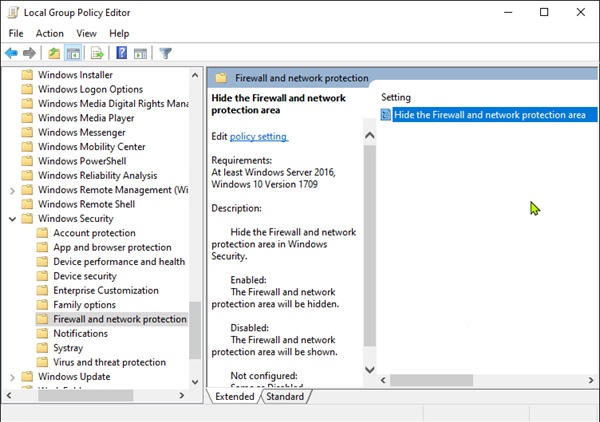Expand the Windows Update tree node
Viewport: 600px width, 422px height.
pyautogui.click(x=12, y=377)
